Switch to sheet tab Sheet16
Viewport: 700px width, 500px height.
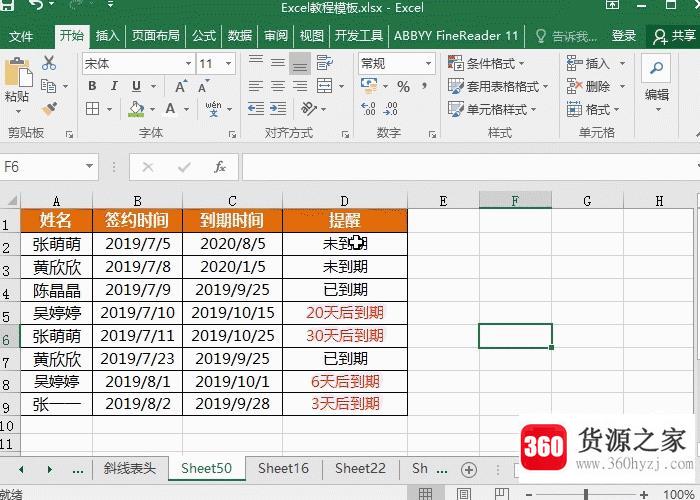(x=283, y=468)
